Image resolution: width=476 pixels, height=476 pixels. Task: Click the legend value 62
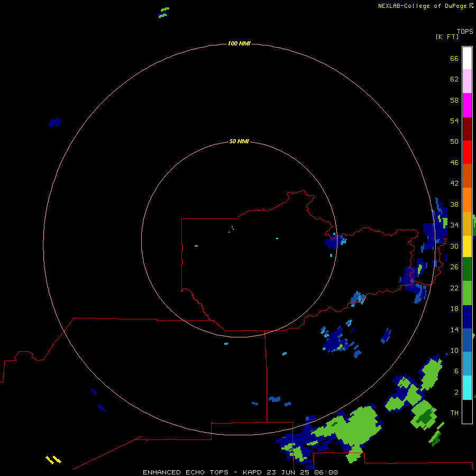click(x=454, y=79)
